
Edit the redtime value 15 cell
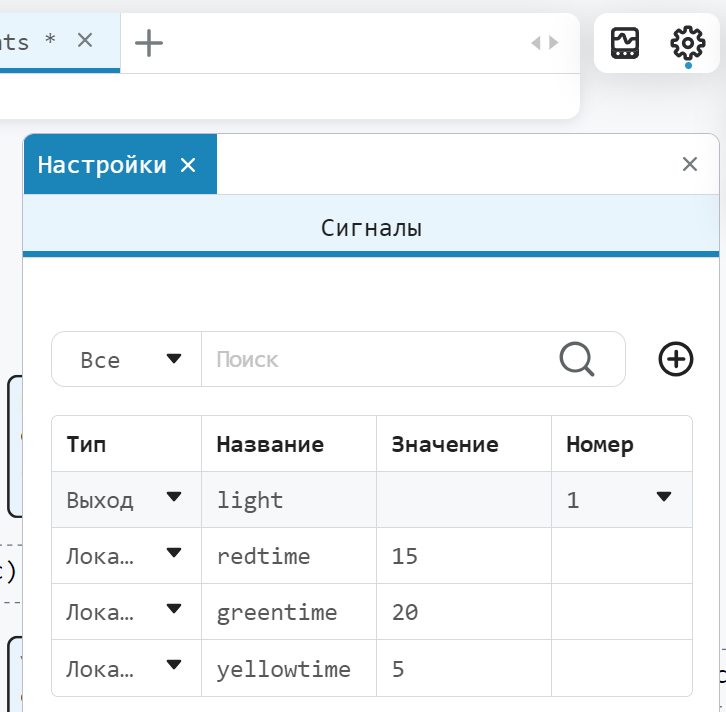pos(463,556)
